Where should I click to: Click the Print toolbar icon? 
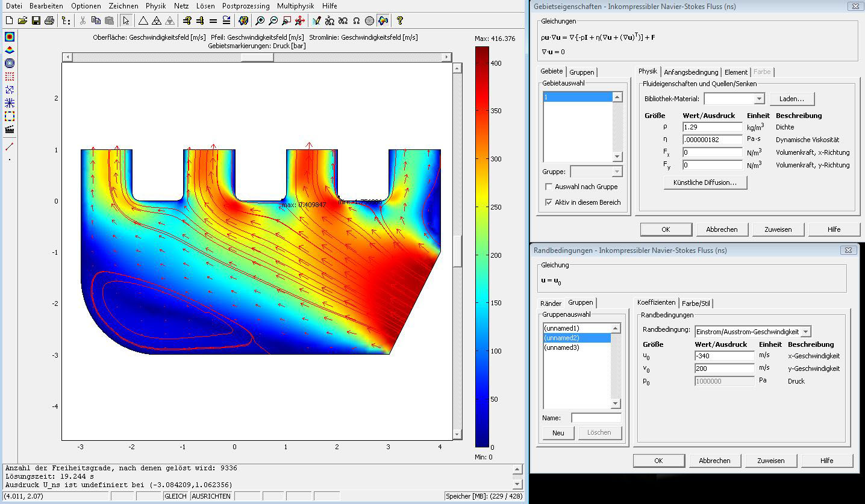(49, 20)
